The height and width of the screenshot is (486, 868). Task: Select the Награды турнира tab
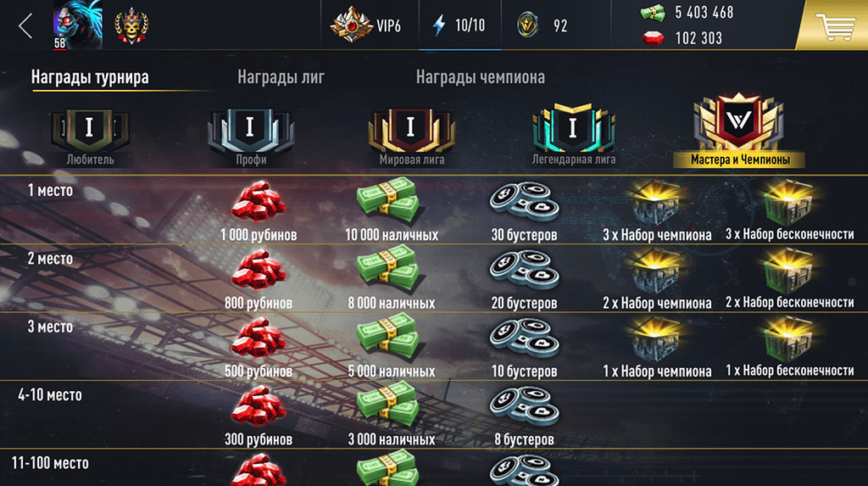90,77
